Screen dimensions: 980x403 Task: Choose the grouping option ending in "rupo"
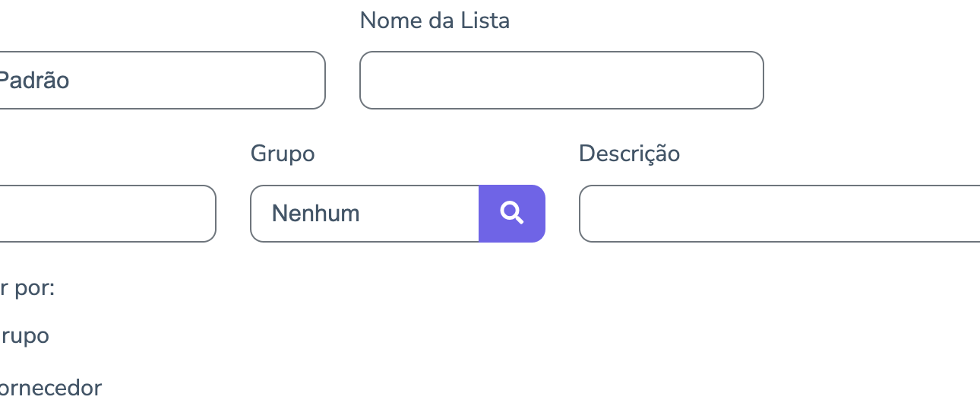pyautogui.click(x=24, y=336)
